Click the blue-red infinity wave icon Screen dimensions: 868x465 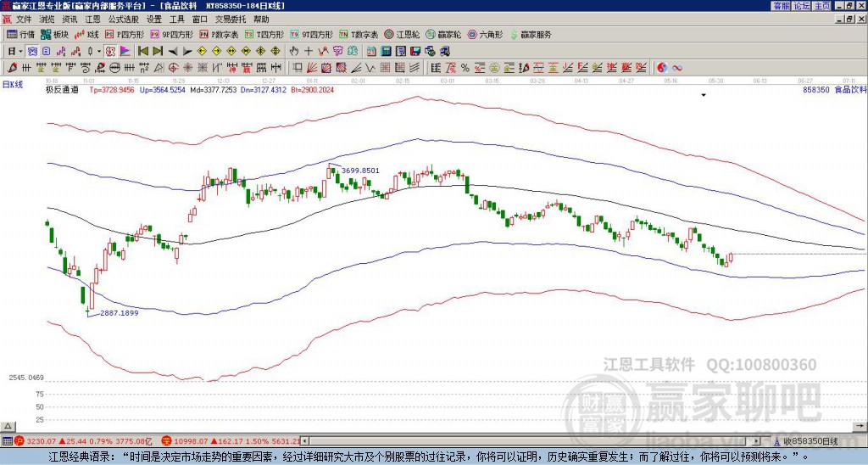677,68
